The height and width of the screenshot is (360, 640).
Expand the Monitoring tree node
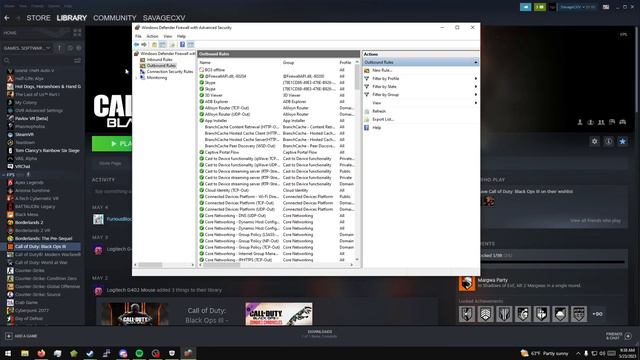[136, 78]
